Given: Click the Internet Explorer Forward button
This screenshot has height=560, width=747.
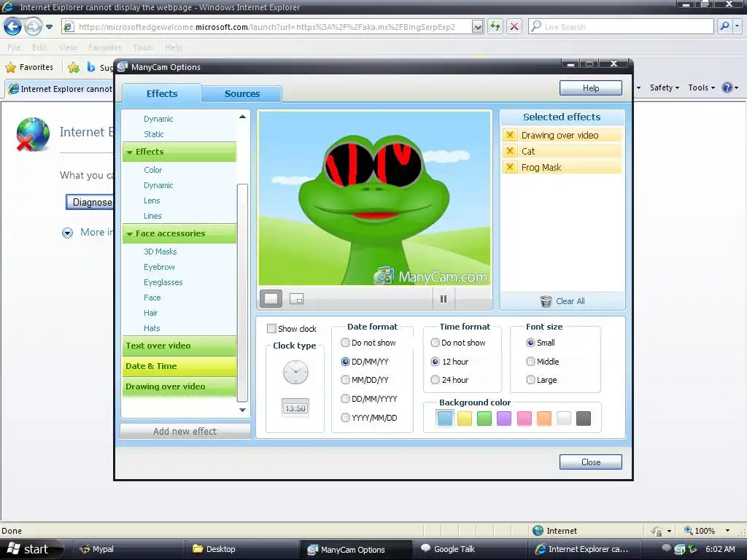Looking at the screenshot, I should point(32,26).
